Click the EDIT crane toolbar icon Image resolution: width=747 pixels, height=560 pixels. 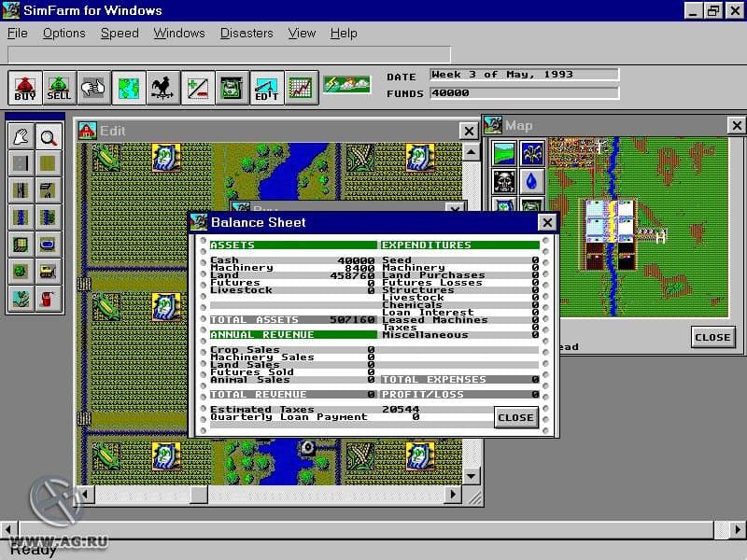[266, 88]
